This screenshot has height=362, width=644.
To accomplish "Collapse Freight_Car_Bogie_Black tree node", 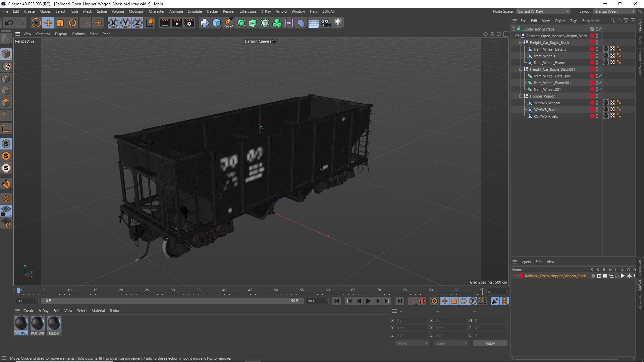I will [x=521, y=43].
